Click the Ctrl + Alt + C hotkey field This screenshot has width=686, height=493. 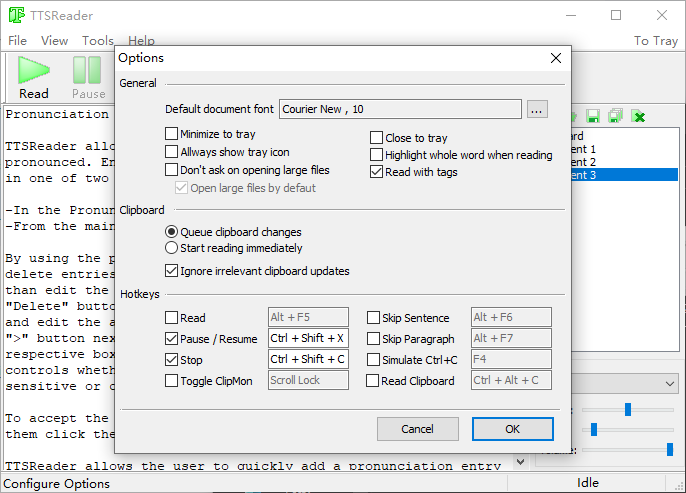(511, 380)
